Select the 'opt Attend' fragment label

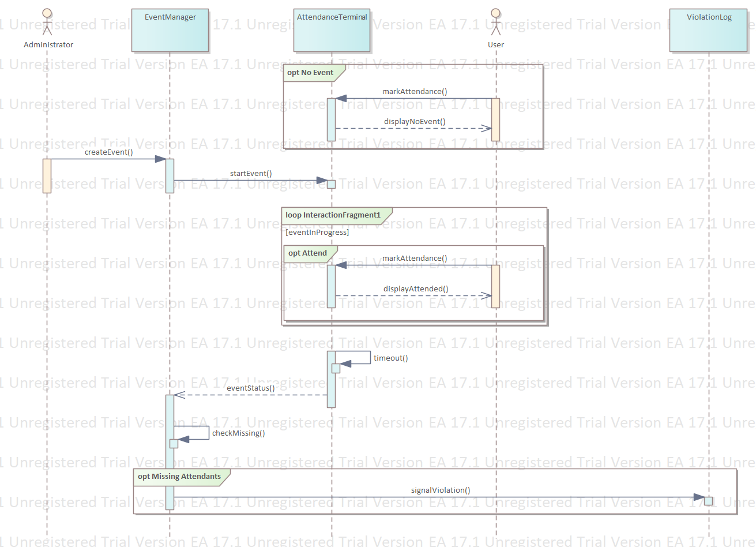point(307,253)
